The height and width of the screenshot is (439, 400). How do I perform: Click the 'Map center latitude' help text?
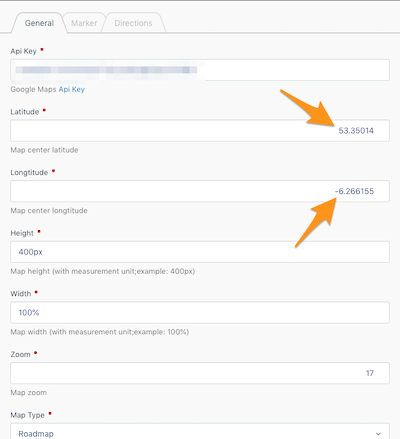click(x=44, y=150)
